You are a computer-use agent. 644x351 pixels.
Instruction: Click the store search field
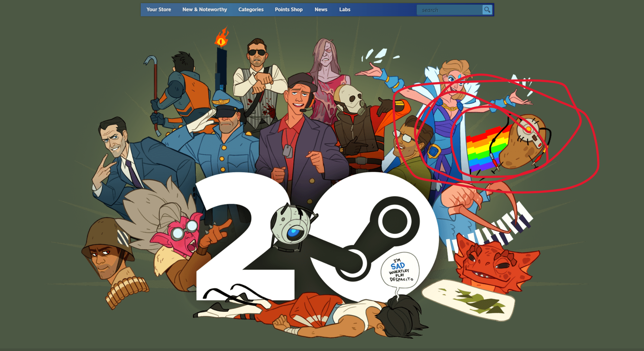tap(450, 10)
